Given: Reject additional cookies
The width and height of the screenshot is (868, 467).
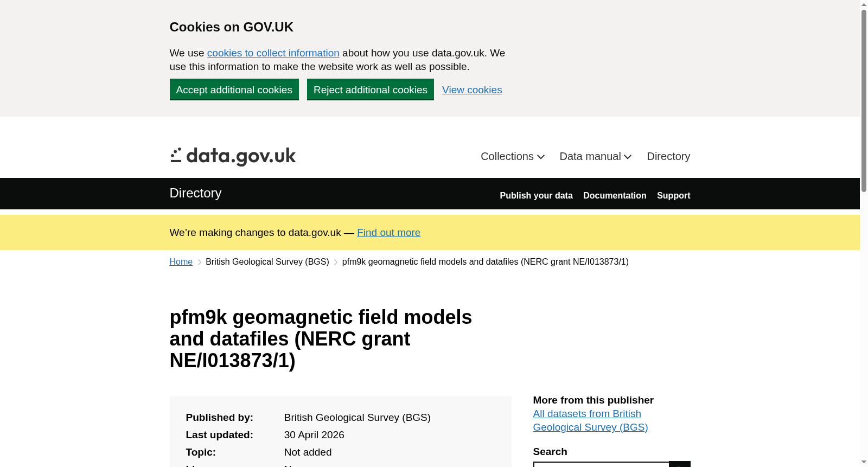Looking at the screenshot, I should [x=370, y=89].
